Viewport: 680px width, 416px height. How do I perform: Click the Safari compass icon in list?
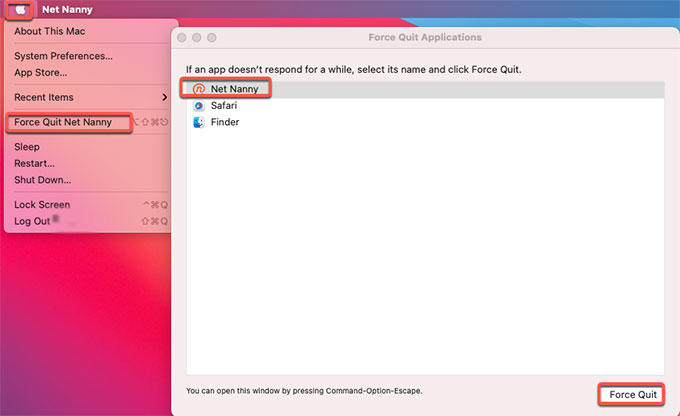pyautogui.click(x=198, y=105)
